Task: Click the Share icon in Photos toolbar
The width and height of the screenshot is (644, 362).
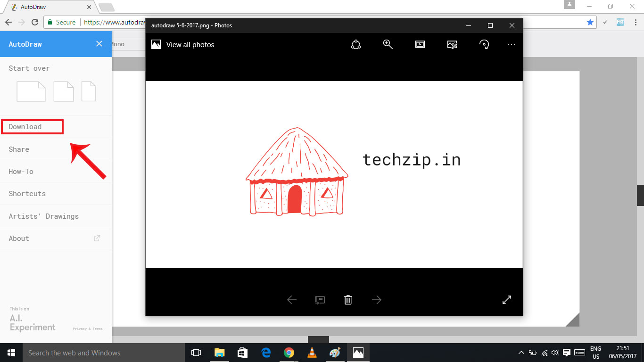Action: (356, 44)
